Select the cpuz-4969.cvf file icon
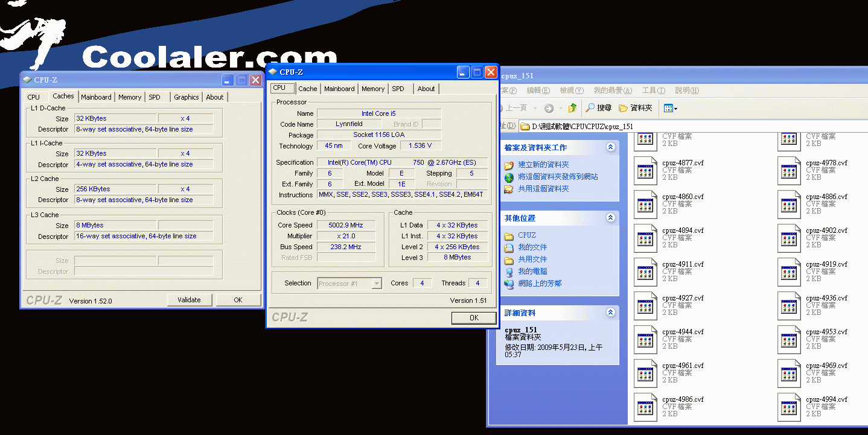Screen dimensions: 868x435 click(x=789, y=373)
